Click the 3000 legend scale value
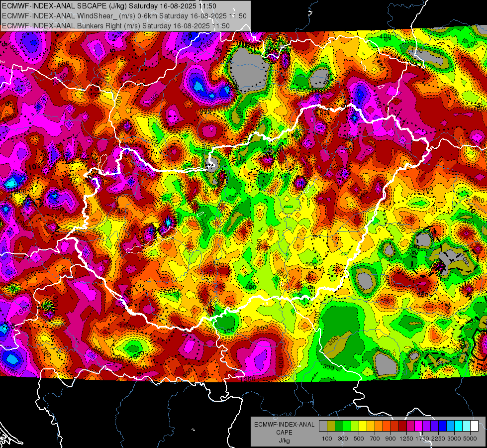The image size is (487, 448). (454, 439)
